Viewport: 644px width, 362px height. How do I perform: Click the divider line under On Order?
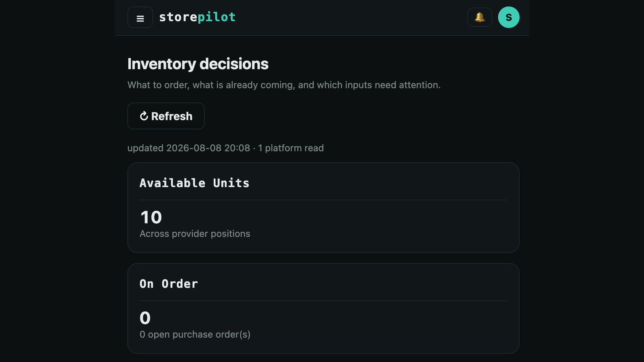click(323, 300)
